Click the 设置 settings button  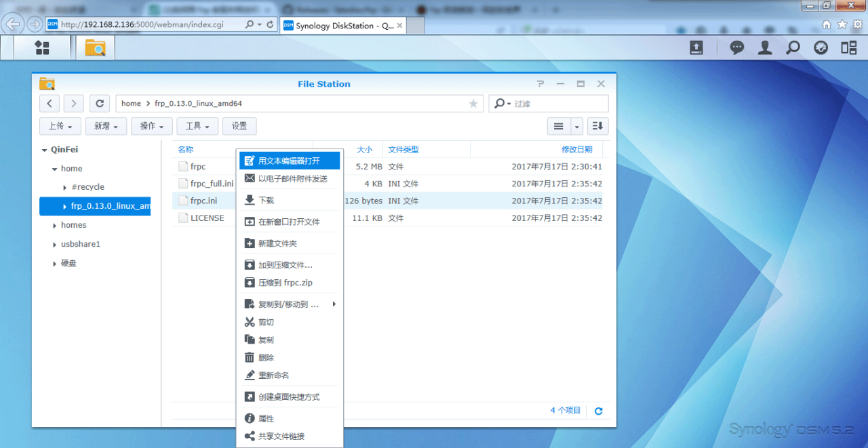(x=239, y=126)
